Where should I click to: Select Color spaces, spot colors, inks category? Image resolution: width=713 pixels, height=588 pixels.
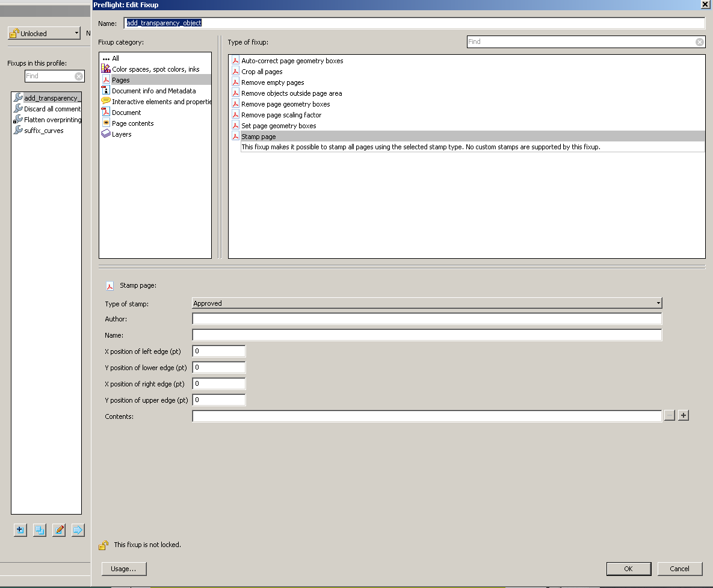click(x=155, y=69)
